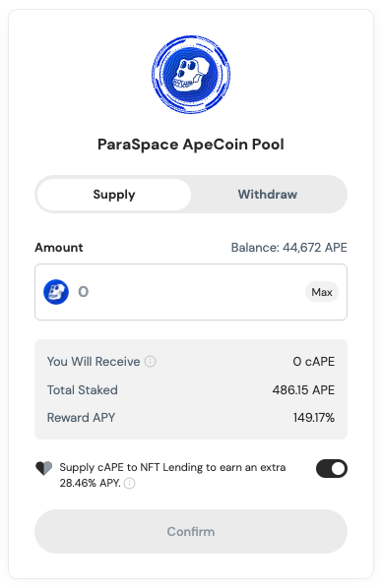
Task: Open the info tooltip beside 28.46% APY
Action: tap(130, 484)
